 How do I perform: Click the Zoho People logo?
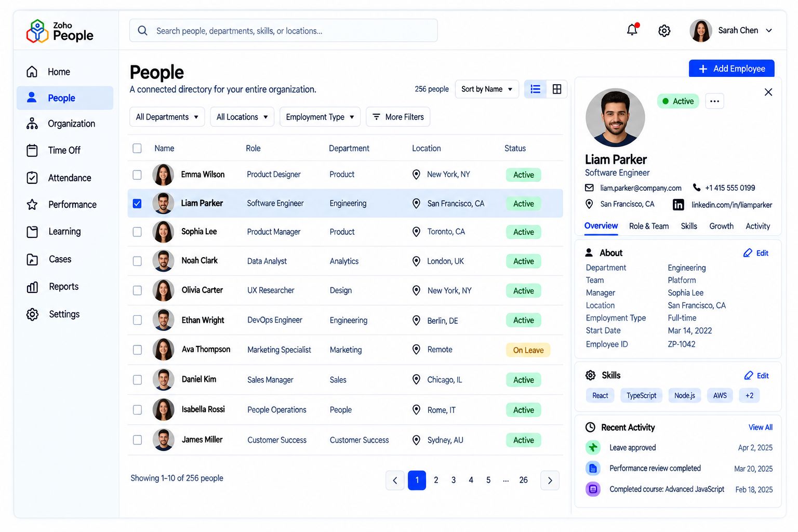tap(60, 31)
